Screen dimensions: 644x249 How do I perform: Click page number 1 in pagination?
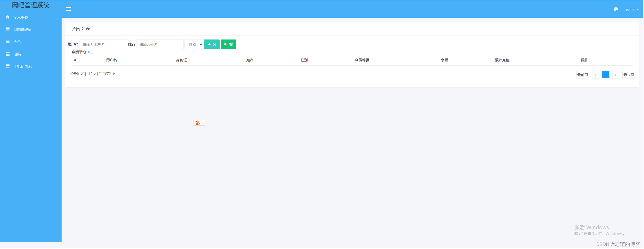(x=606, y=75)
